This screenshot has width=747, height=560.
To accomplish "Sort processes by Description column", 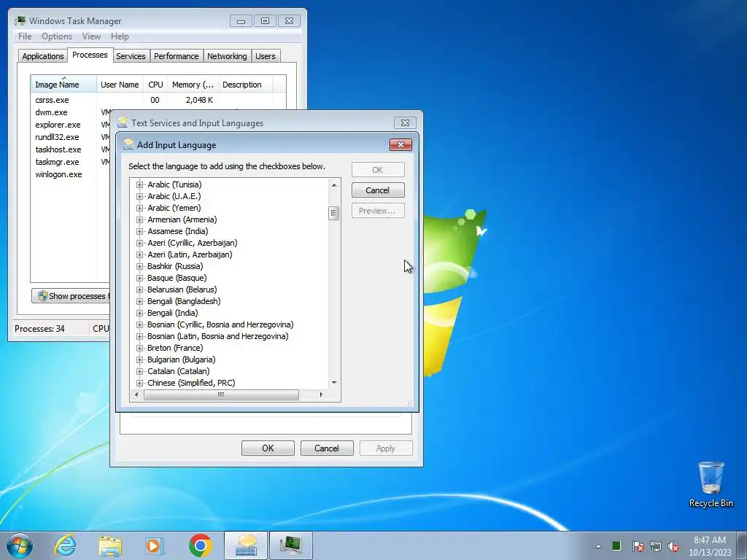I will 245,85.
